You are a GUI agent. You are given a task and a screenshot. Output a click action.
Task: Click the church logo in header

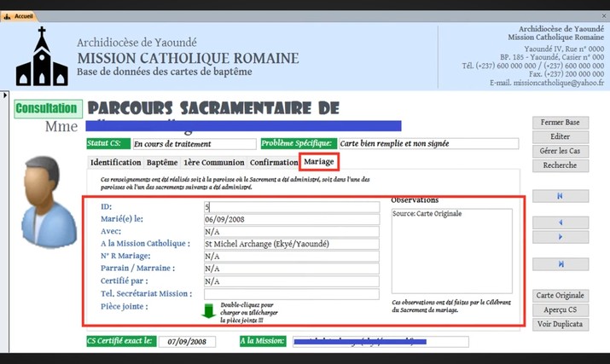(x=41, y=56)
